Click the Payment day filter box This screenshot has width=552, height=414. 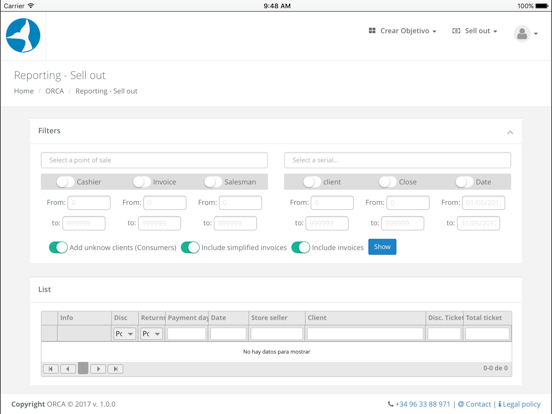coord(187,333)
